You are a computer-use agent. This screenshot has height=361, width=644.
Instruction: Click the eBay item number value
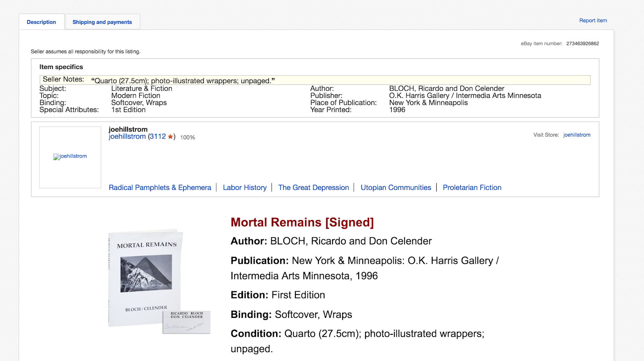pyautogui.click(x=582, y=44)
